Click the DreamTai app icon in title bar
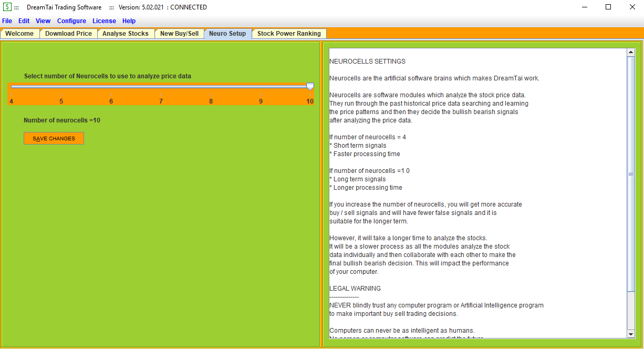The height and width of the screenshot is (349, 644). (7, 7)
